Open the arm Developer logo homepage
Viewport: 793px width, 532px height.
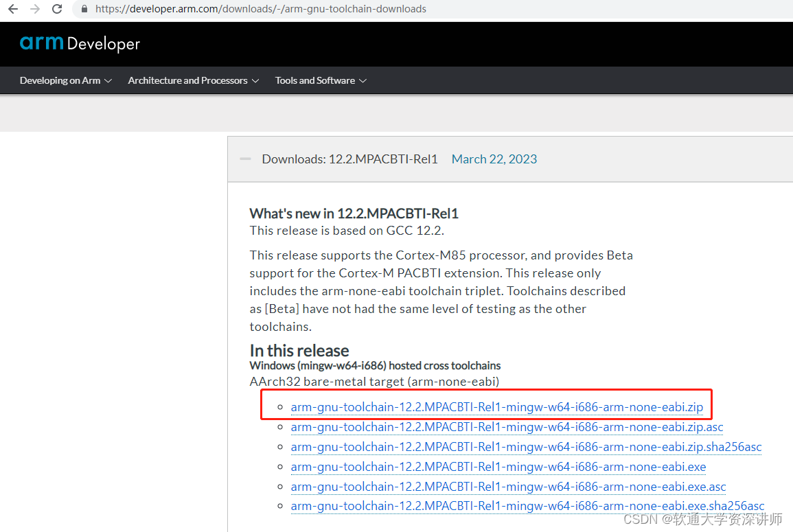point(80,44)
